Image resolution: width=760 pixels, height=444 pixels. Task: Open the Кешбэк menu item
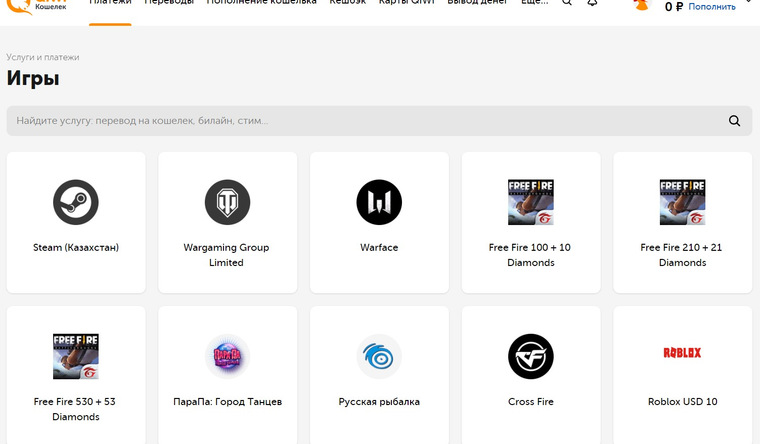(x=348, y=2)
